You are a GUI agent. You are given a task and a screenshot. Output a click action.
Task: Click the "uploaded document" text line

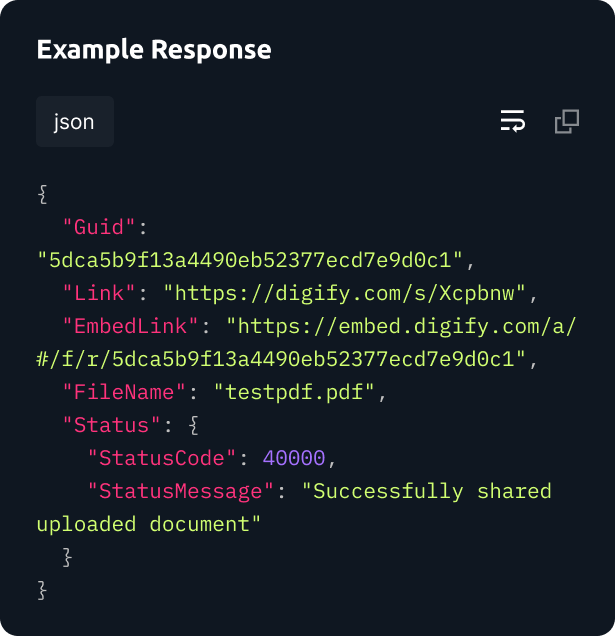coord(149,524)
